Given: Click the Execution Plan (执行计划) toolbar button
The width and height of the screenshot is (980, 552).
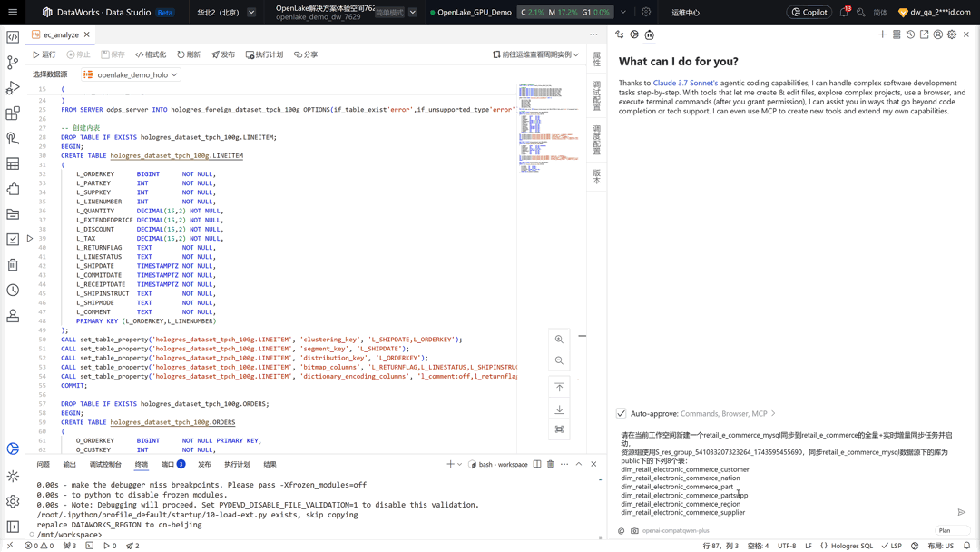Looking at the screenshot, I should [x=264, y=54].
